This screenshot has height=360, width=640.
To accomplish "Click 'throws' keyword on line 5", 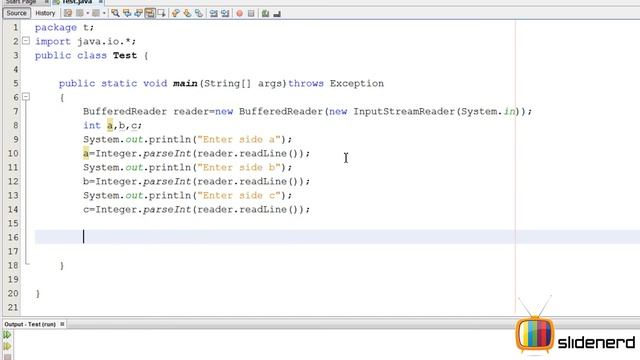I will pos(306,84).
